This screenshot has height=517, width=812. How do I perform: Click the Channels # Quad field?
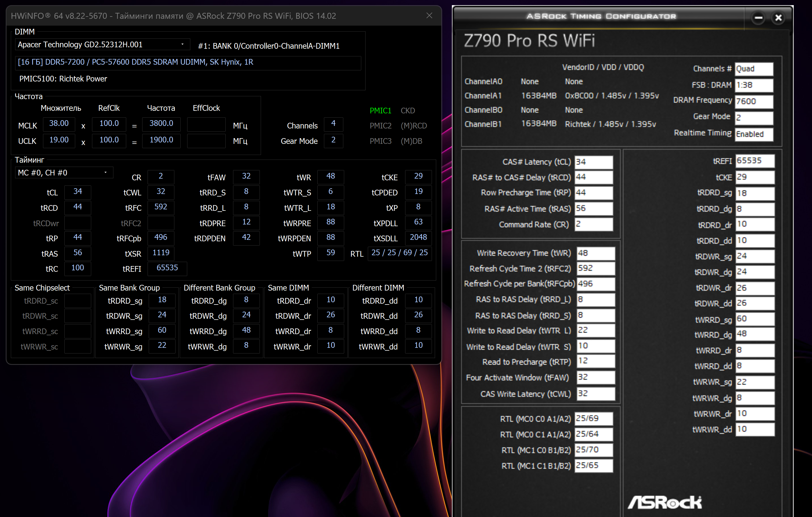(754, 69)
